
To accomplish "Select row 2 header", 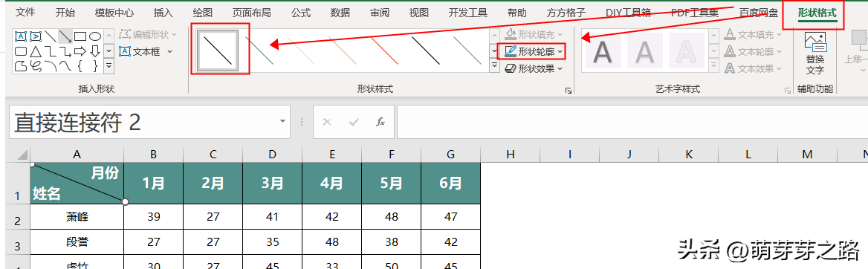I will 17,217.
